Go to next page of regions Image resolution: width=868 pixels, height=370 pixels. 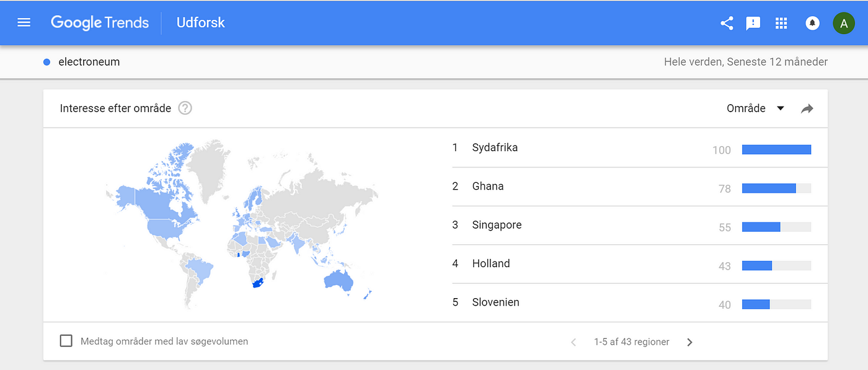click(689, 342)
